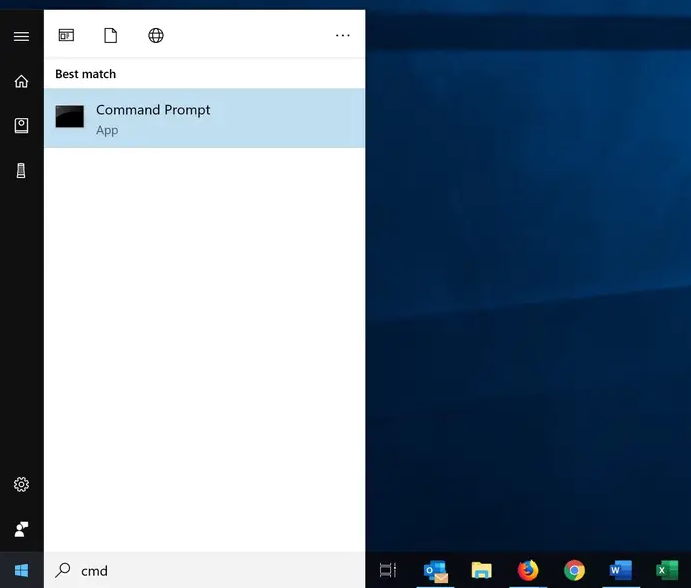The image size is (691, 588).
Task: Launch Microsoft Word from the taskbar
Action: tap(620, 570)
